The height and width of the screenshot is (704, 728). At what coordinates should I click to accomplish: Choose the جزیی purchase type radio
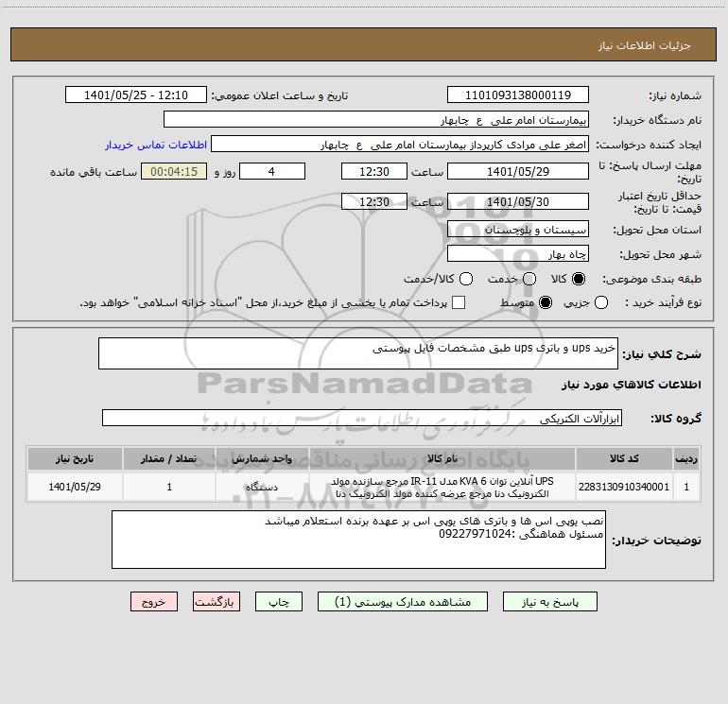601,302
